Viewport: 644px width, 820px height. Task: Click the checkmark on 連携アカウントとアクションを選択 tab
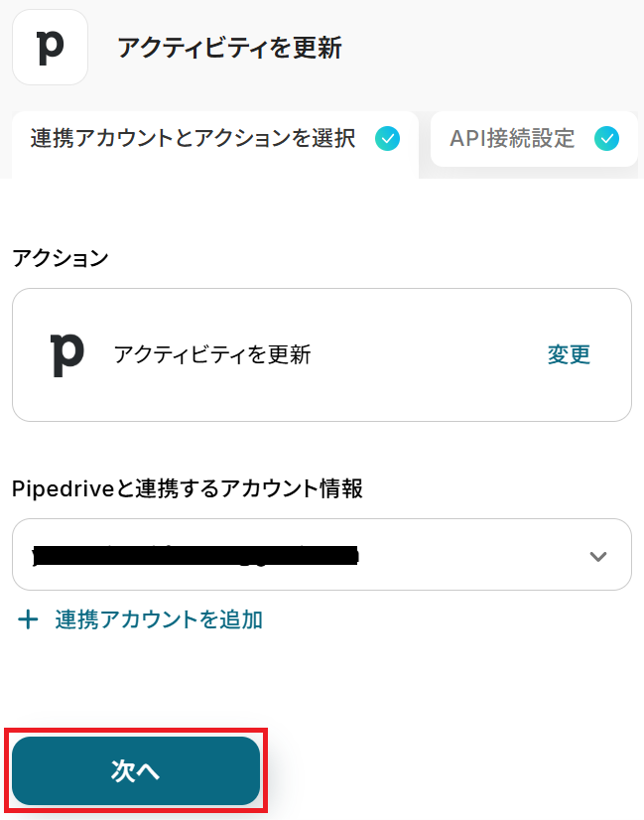pyautogui.click(x=387, y=139)
